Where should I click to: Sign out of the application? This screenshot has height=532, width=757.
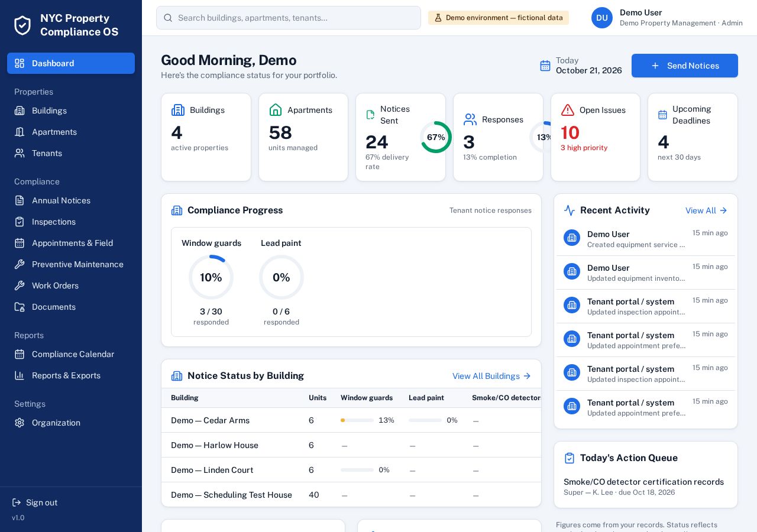(x=35, y=502)
